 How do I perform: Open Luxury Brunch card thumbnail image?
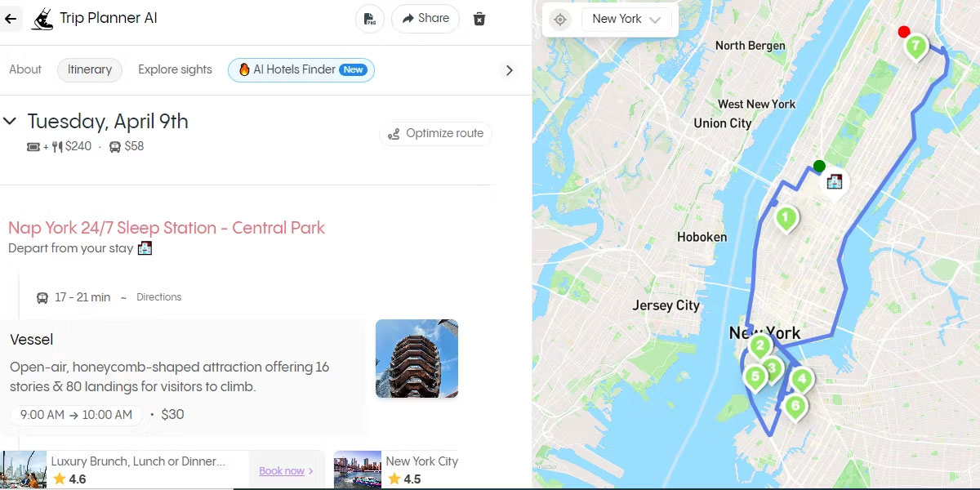tap(24, 470)
